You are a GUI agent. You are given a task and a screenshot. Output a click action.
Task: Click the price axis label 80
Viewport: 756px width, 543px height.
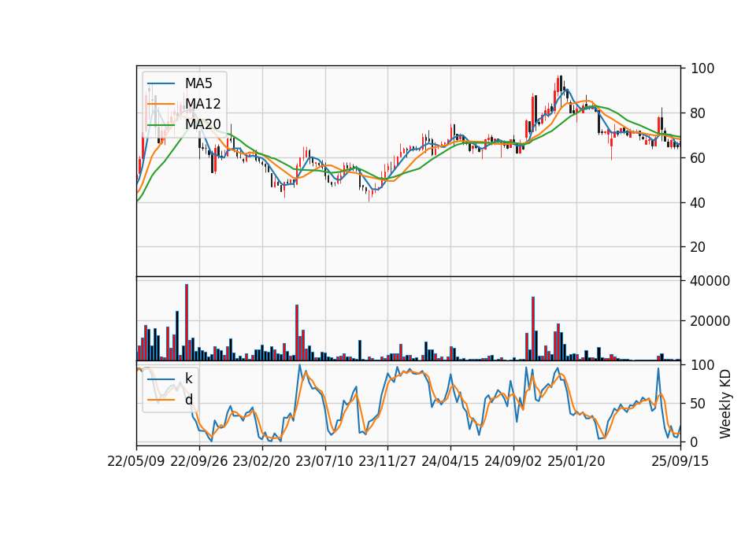(x=699, y=113)
